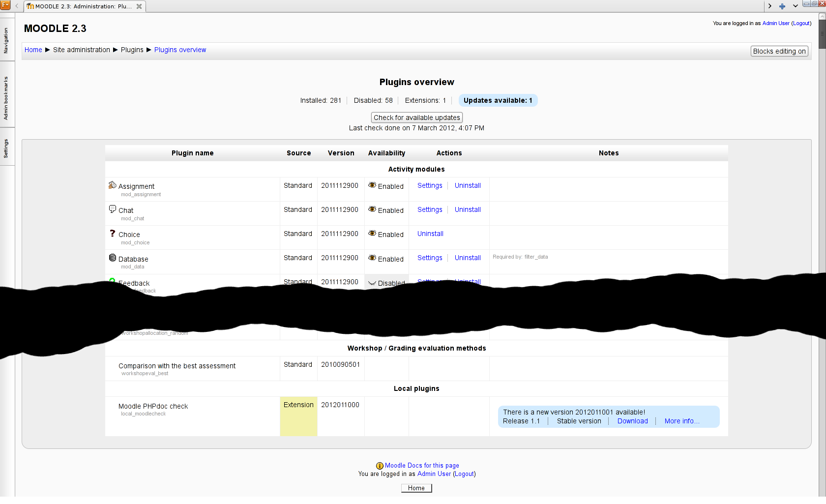Viewport: 826px width, 504px height.
Task: Uninstall the Chat module
Action: [468, 209]
